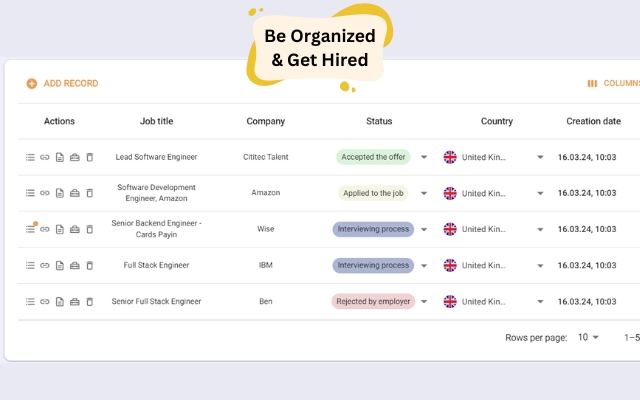Open the document icon for Lead Software Engineer
640x400 pixels.
(60, 157)
